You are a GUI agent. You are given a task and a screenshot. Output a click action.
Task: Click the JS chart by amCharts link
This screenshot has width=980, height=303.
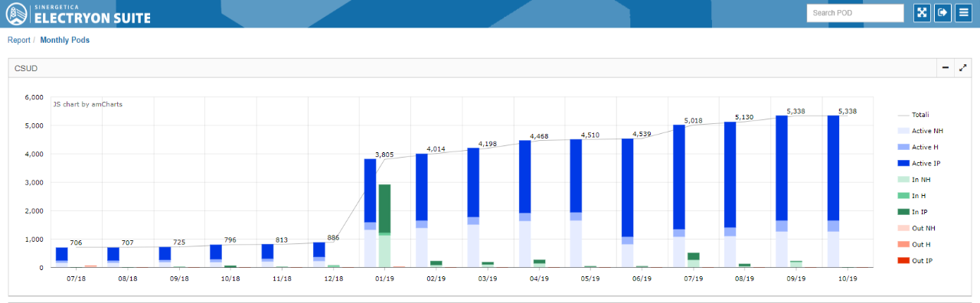(x=87, y=104)
